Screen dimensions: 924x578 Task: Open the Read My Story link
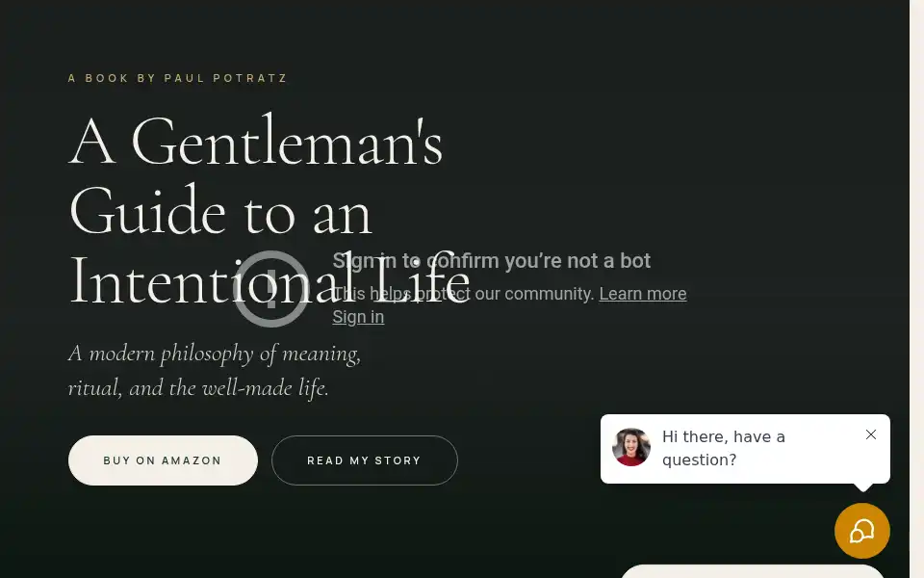[x=364, y=460]
